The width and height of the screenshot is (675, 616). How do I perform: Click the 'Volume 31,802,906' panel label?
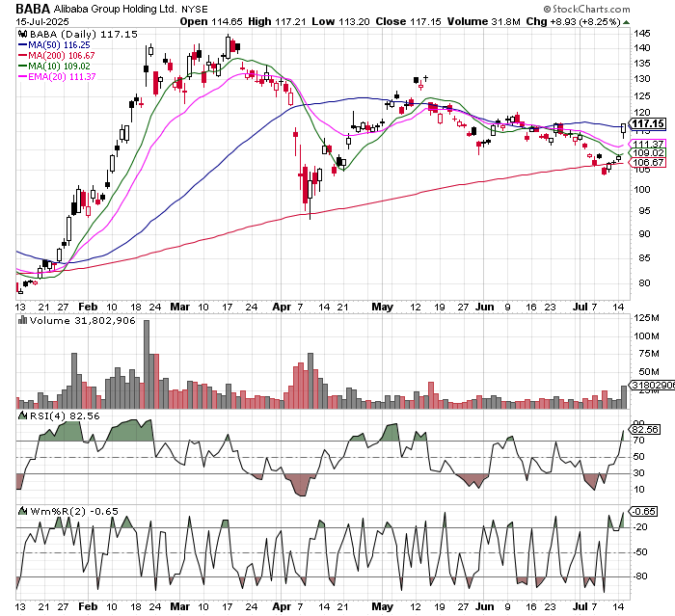coord(83,321)
